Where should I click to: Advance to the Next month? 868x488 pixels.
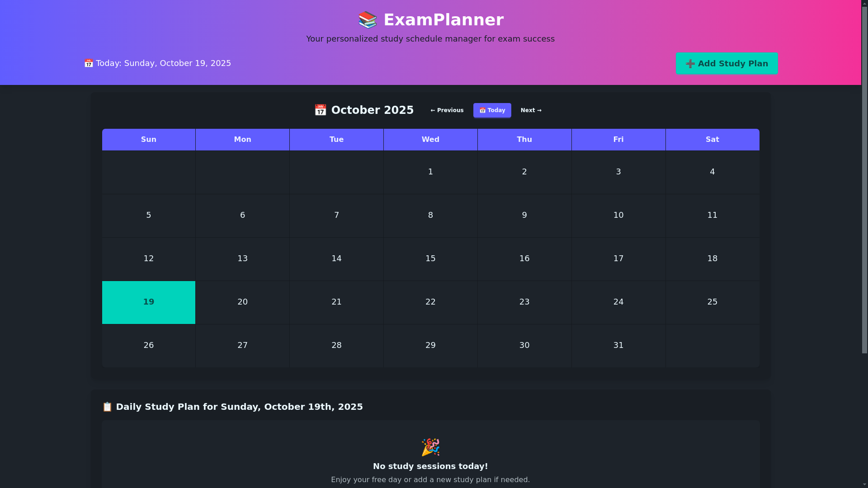coord(531,110)
